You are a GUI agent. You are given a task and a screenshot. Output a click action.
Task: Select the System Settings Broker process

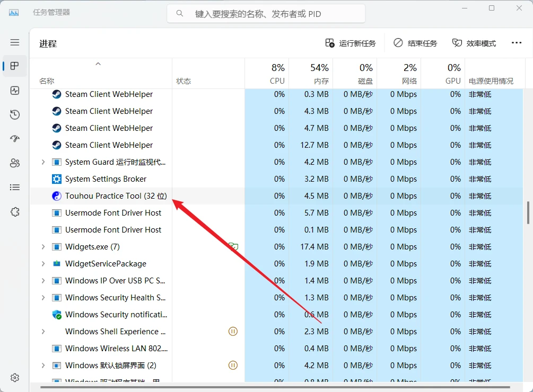point(276,179)
